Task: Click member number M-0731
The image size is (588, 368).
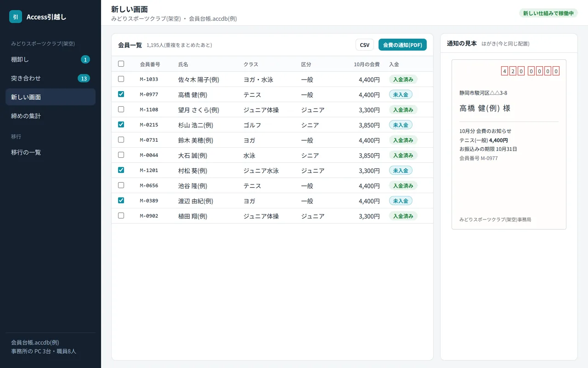Action: click(149, 140)
